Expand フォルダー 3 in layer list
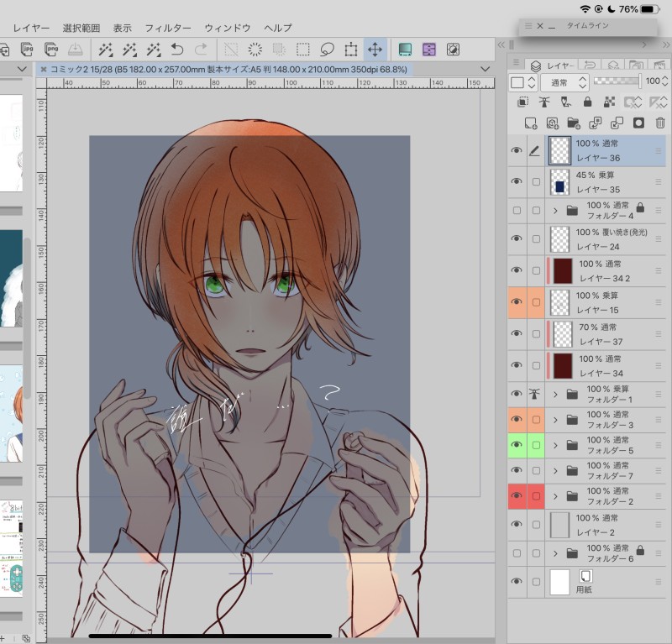 tap(555, 420)
